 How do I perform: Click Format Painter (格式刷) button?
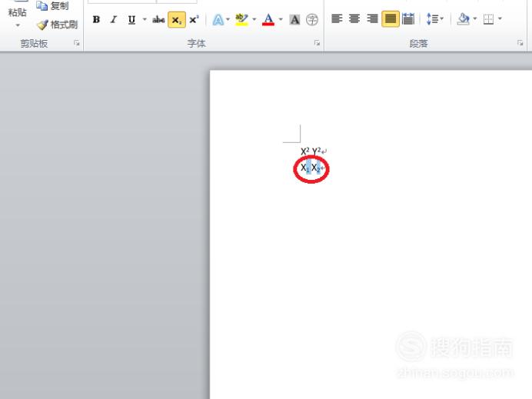(x=57, y=25)
